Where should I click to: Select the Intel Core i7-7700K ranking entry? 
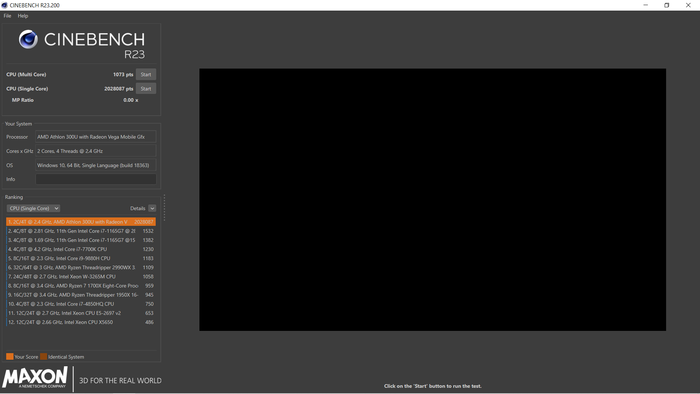point(81,249)
